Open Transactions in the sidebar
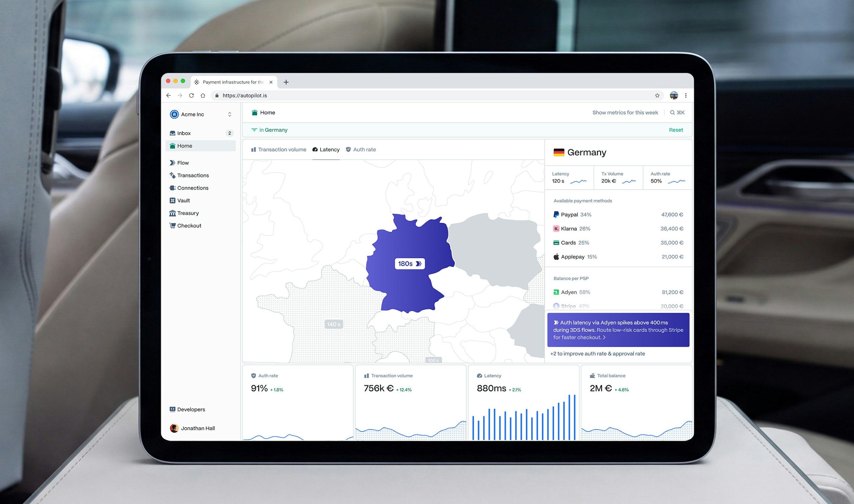 coord(200,175)
